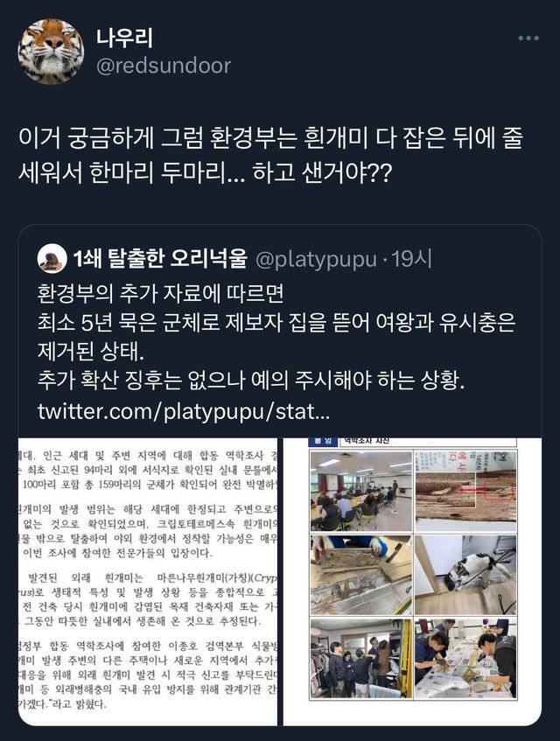
Task: Open the @platypupu handle in the quote
Action: [316, 260]
